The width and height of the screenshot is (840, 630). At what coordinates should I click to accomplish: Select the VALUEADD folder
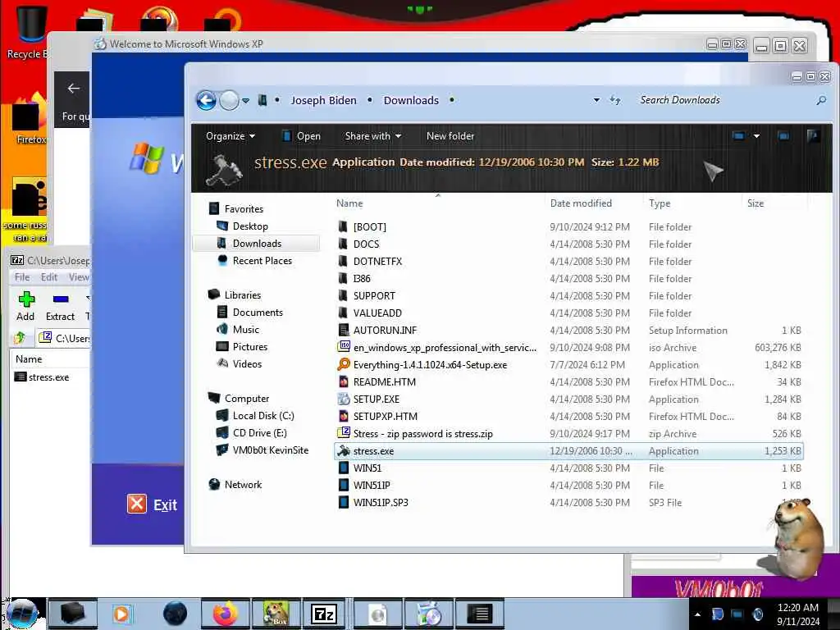(x=377, y=313)
